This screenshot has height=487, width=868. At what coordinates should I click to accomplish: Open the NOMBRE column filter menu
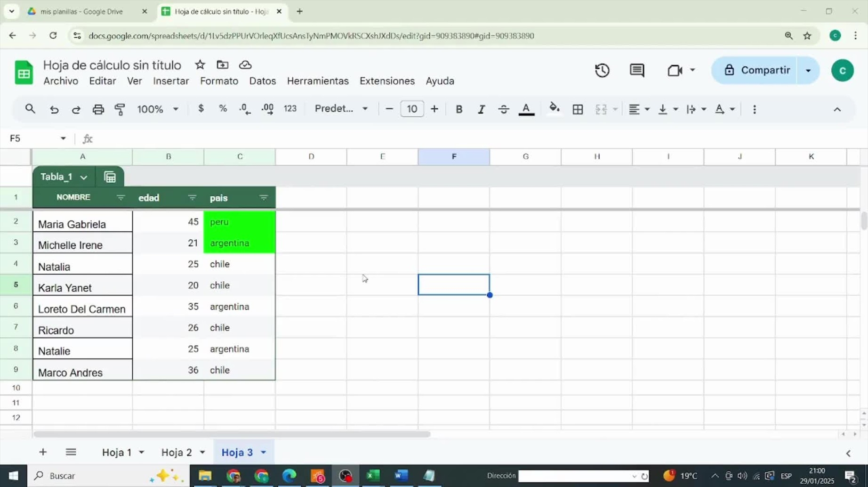pyautogui.click(x=121, y=198)
